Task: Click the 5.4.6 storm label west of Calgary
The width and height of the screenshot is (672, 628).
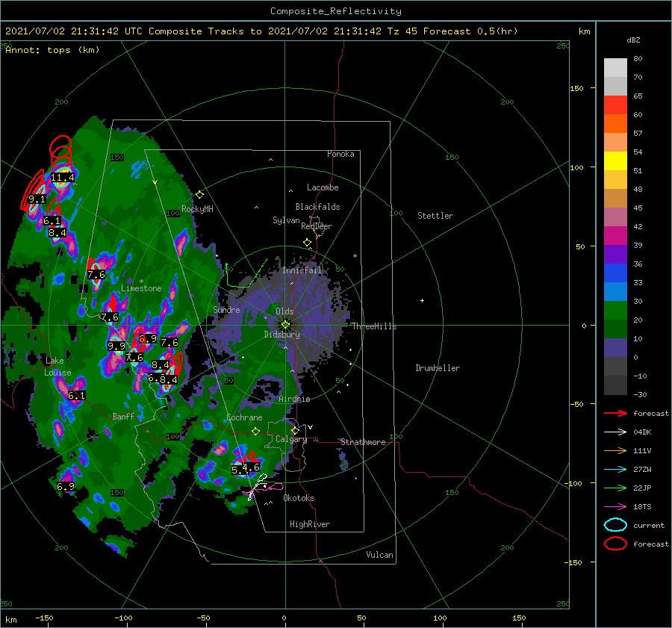Action: tap(246, 468)
